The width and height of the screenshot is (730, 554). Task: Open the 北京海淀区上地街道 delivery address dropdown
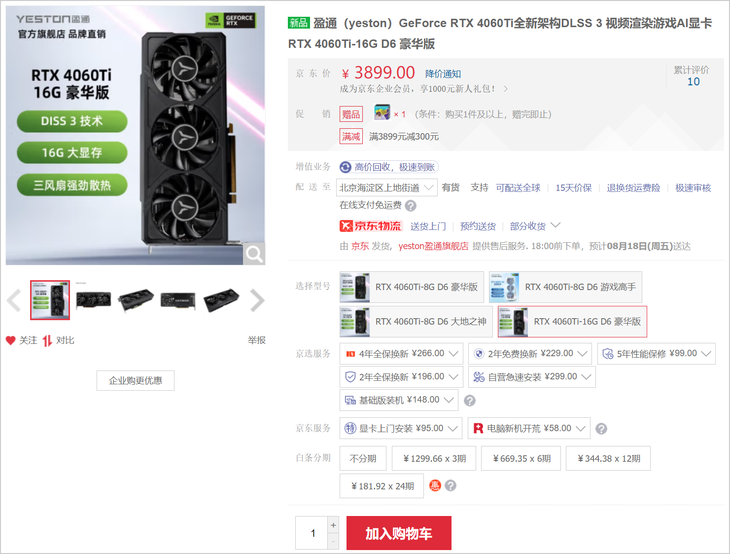pos(387,188)
